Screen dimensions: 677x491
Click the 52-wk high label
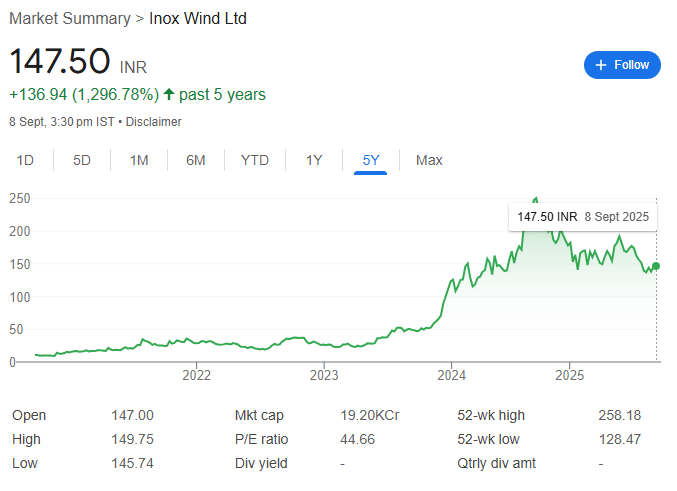click(491, 415)
